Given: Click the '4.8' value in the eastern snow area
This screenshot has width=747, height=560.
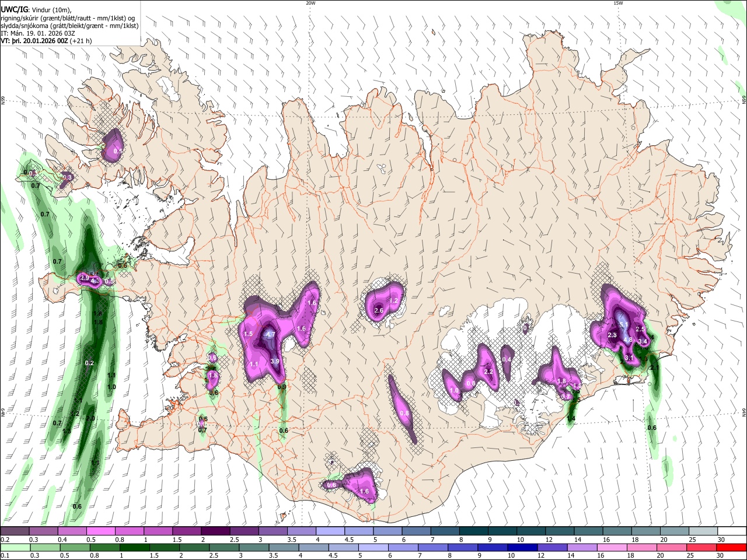Looking at the screenshot, I should [x=629, y=339].
